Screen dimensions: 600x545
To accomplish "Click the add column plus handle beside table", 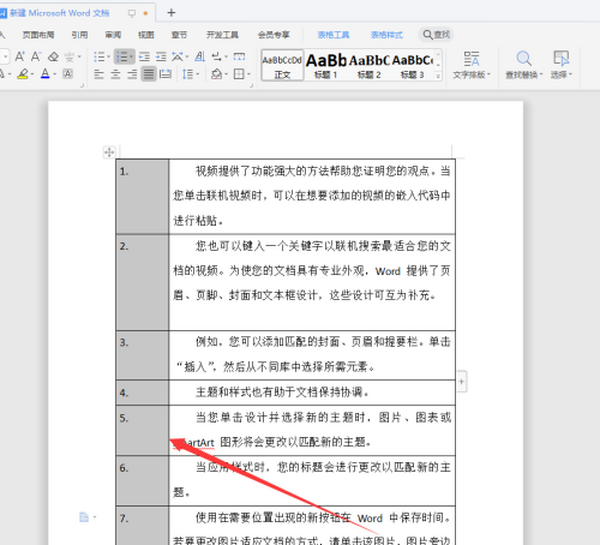I will tap(461, 381).
